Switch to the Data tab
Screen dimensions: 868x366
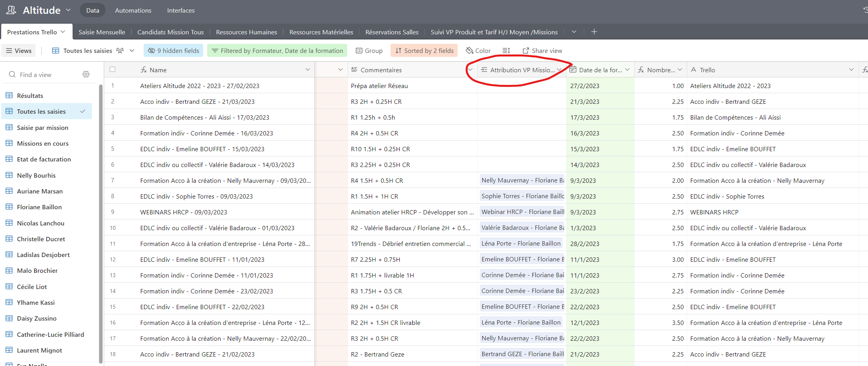coord(93,10)
